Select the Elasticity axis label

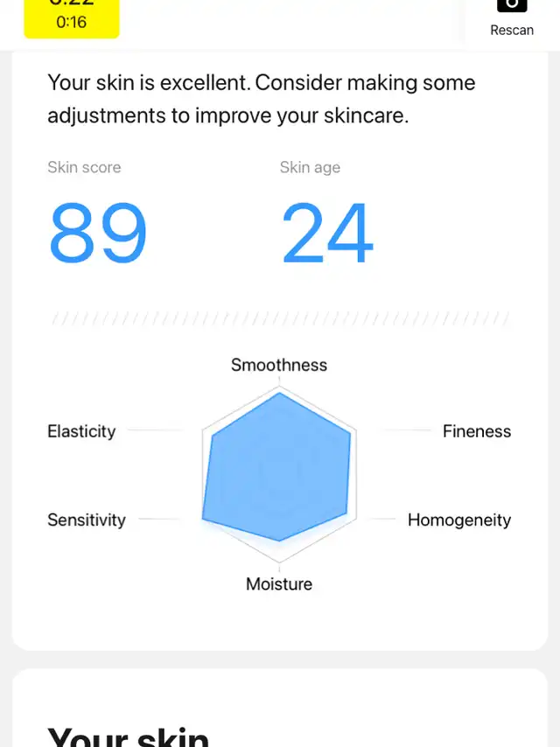(81, 431)
